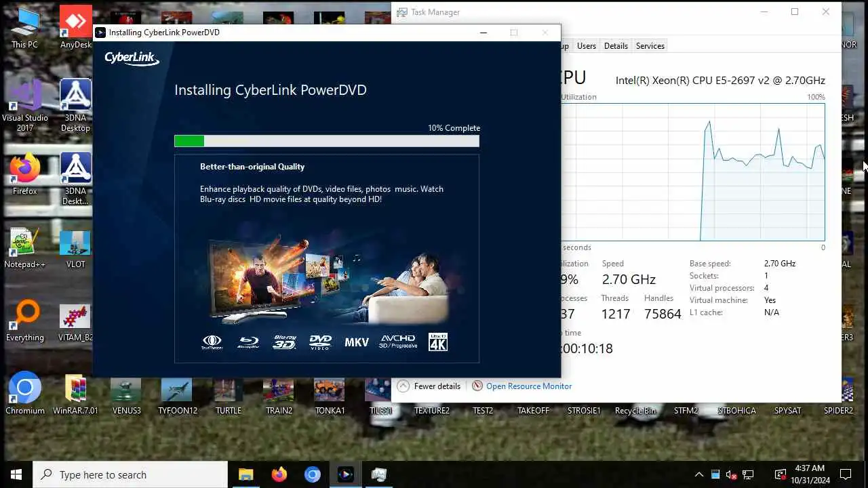
Task: Click the 'Installing CyberLink PowerDVD' heading
Action: (271, 90)
